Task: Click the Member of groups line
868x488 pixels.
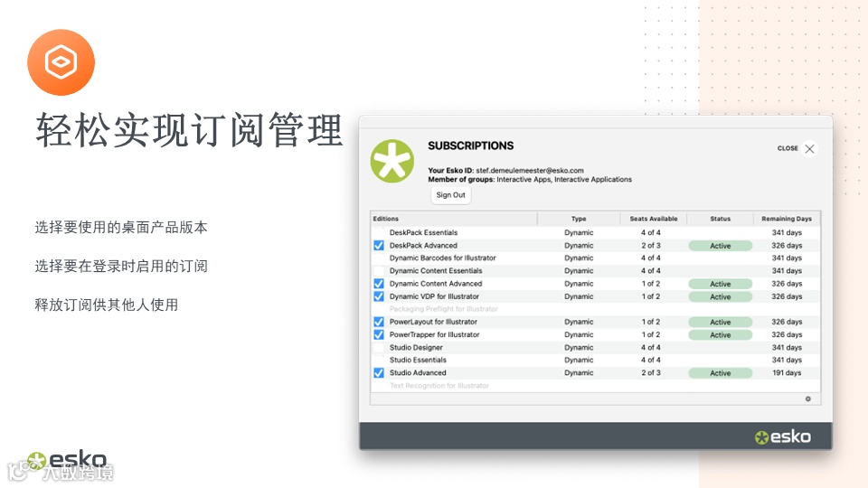Action: [530, 179]
